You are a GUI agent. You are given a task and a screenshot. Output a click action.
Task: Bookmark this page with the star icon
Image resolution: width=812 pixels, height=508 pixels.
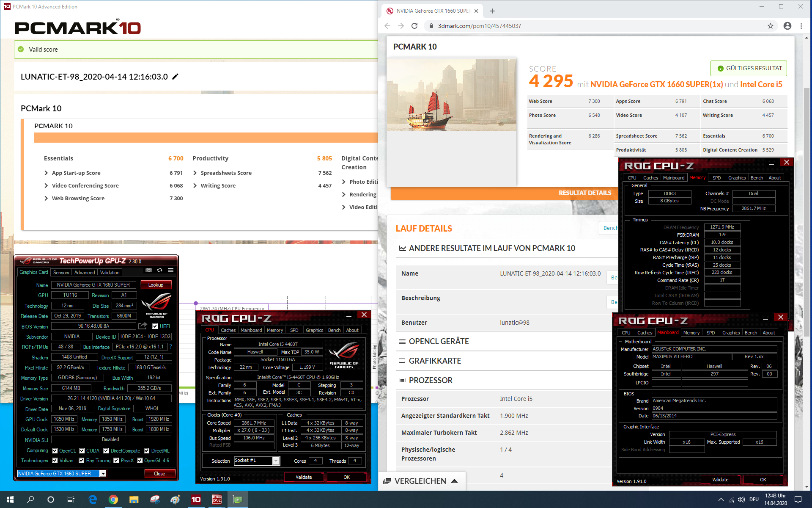[771, 26]
